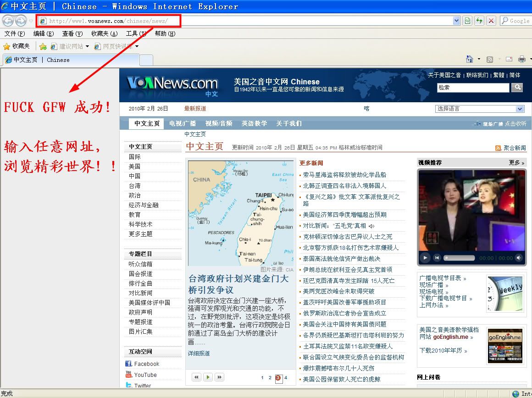Image resolution: width=532 pixels, height=398 pixels.
Task: Click the 联络我们 contact link
Action: tap(477, 75)
